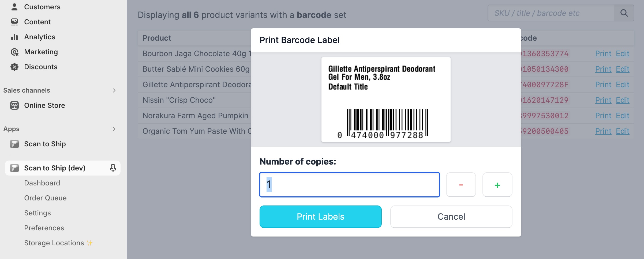Increase number of copies with plus

(497, 185)
